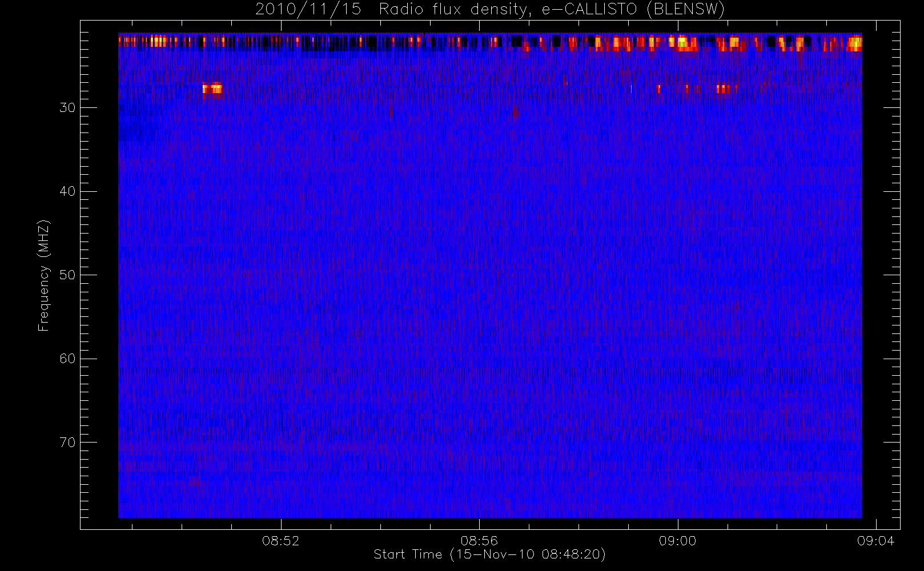Image resolution: width=924 pixels, height=571 pixels.
Task: Click the "Frequency (MHZ)" axis label
Action: (x=44, y=275)
